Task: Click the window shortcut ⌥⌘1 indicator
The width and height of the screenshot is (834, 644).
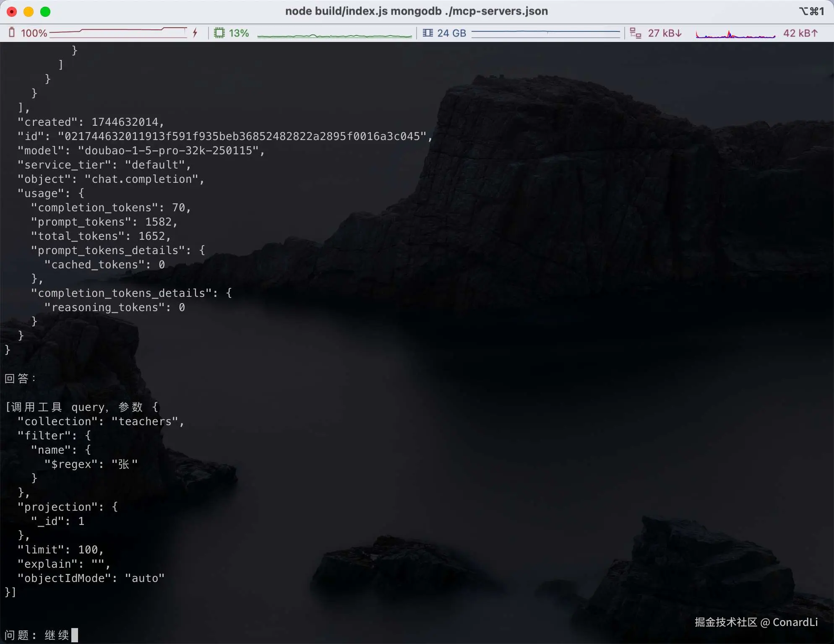Action: pos(811,11)
